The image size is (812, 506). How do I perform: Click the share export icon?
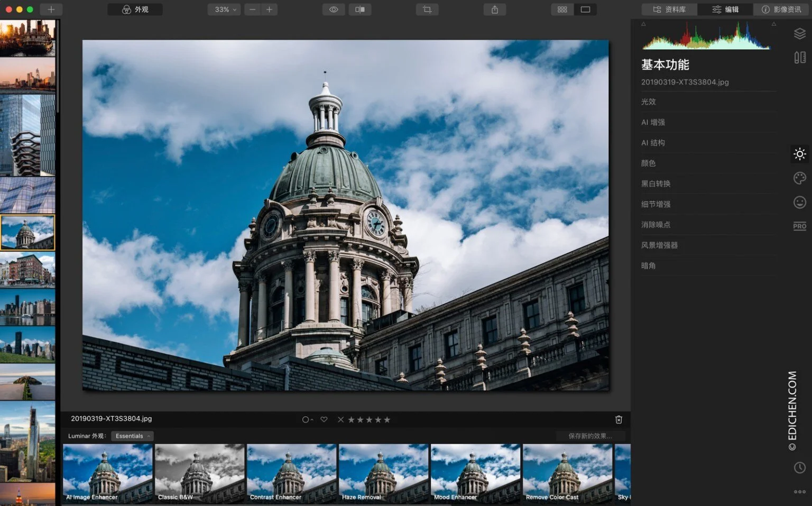pyautogui.click(x=495, y=10)
